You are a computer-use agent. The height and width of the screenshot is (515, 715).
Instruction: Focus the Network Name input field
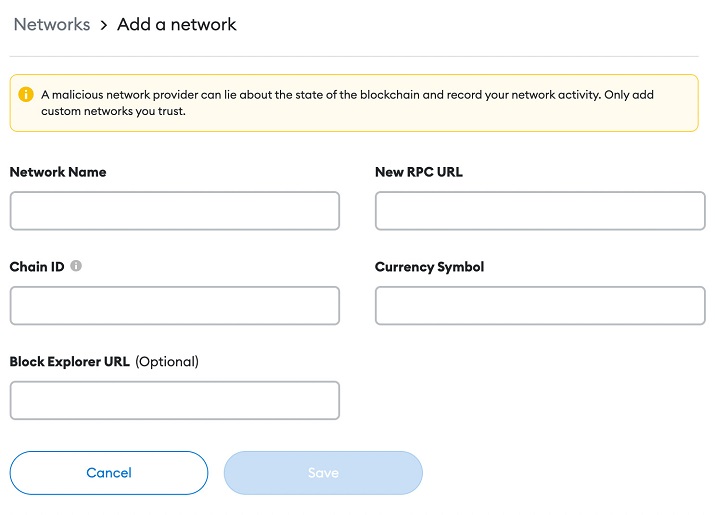pyautogui.click(x=175, y=211)
